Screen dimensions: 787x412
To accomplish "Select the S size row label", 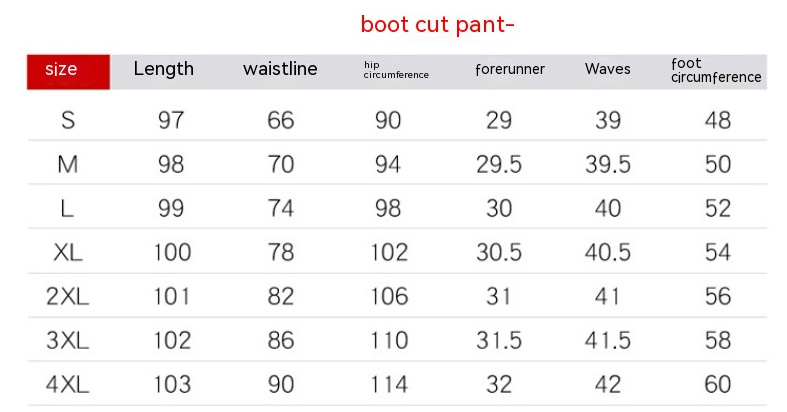I will (x=68, y=121).
